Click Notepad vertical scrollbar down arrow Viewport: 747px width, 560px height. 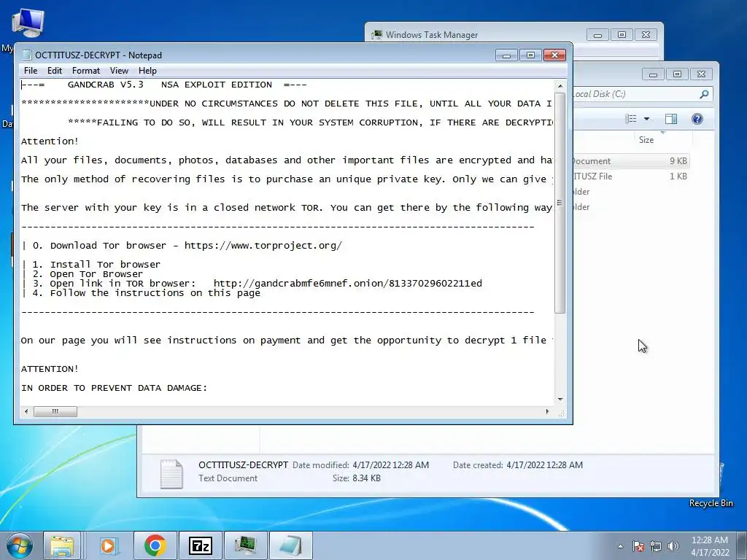coord(560,400)
